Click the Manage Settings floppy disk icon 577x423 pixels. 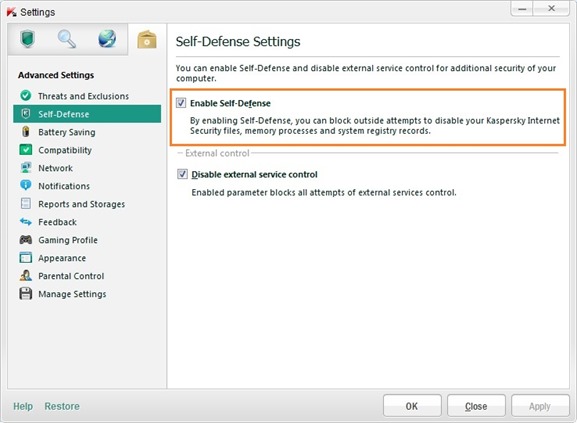click(x=25, y=294)
